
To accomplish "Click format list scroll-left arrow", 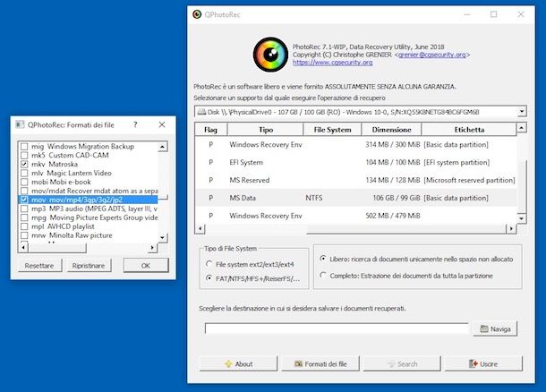I will click(23, 248).
